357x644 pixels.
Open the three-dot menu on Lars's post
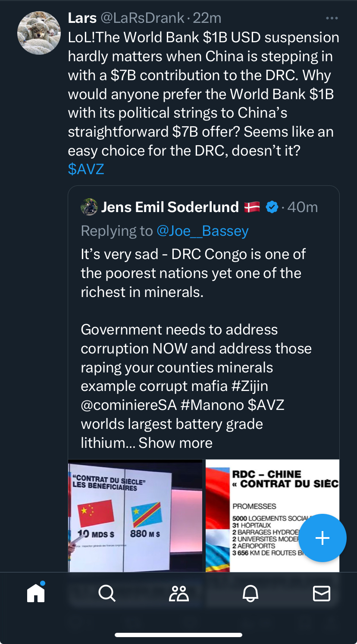[332, 18]
